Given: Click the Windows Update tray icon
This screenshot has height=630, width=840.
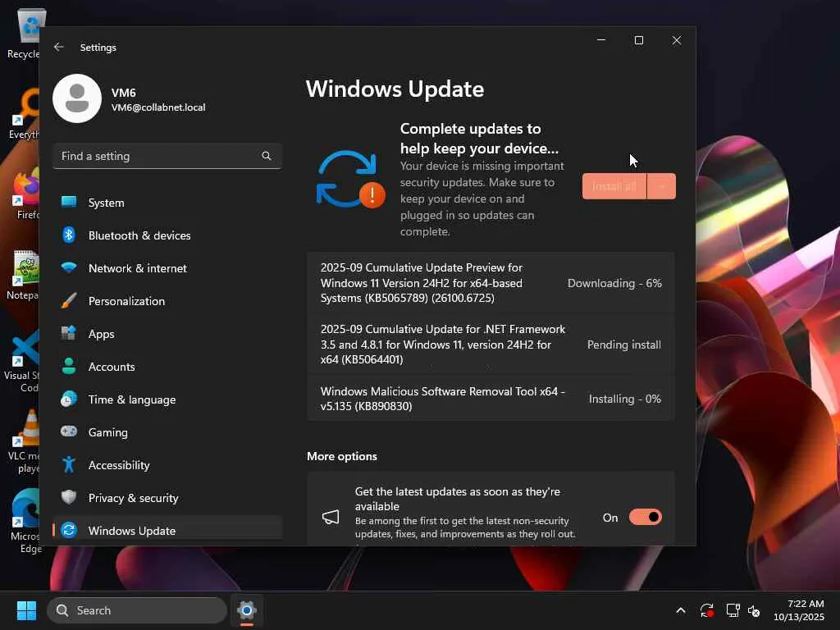Looking at the screenshot, I should point(706,610).
